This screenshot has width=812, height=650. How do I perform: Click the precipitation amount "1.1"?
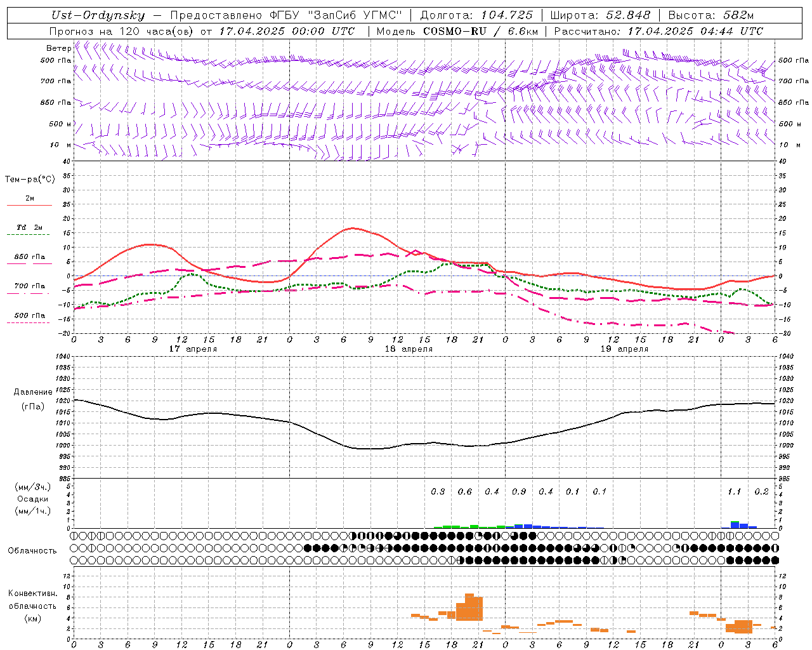click(734, 491)
